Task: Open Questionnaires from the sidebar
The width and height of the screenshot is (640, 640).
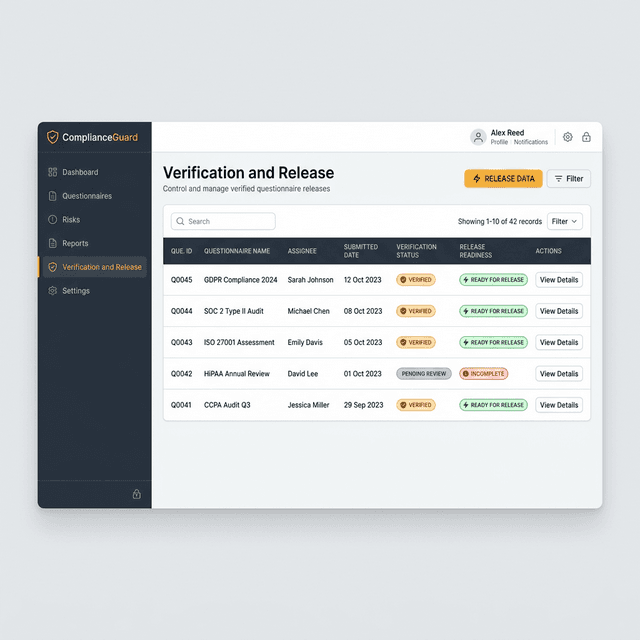Action: [x=94, y=196]
